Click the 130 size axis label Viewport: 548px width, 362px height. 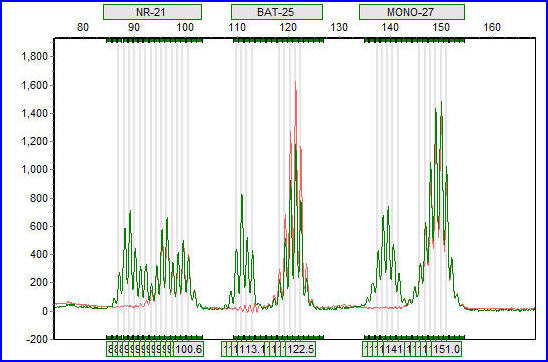339,27
